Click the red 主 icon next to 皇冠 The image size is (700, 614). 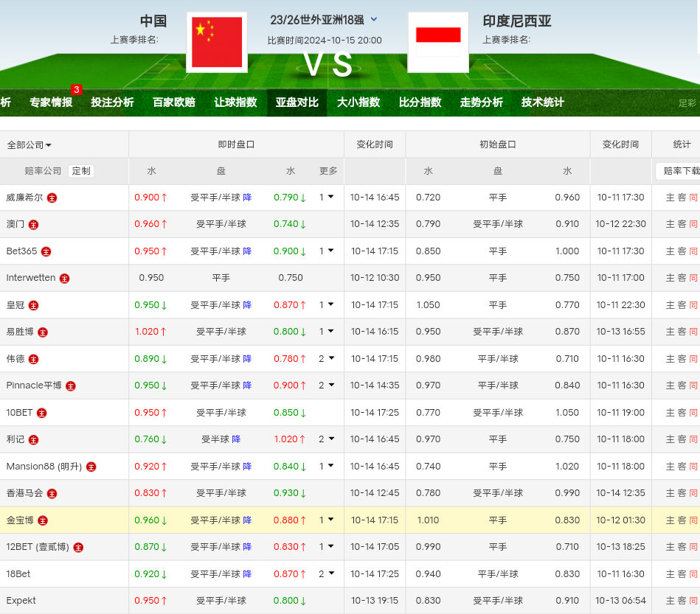click(33, 305)
